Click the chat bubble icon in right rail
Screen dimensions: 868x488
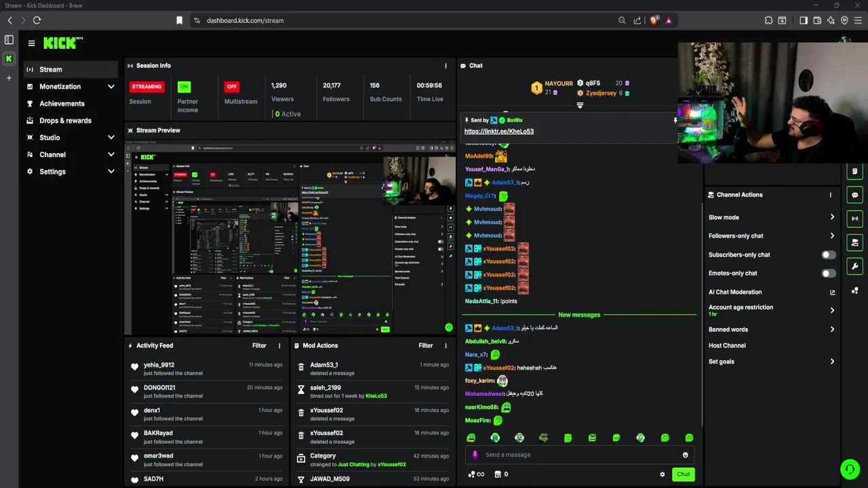[x=854, y=195]
